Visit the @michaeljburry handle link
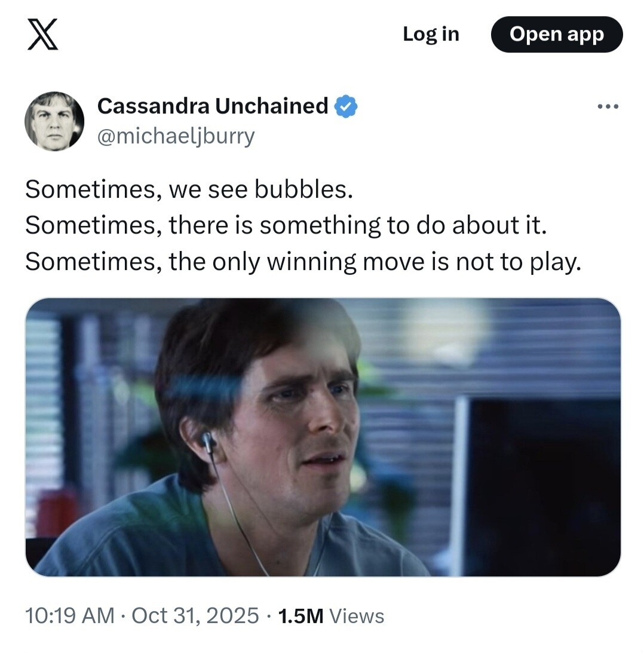The height and width of the screenshot is (653, 644). [176, 136]
